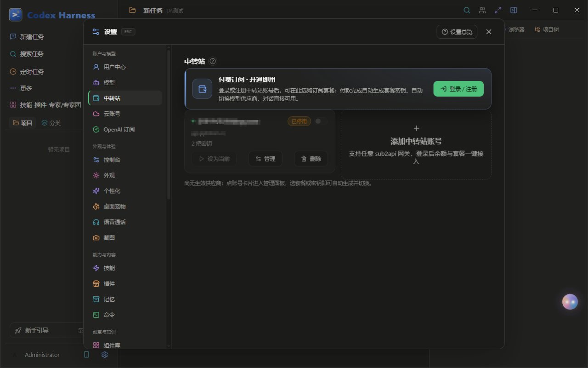Click 设为当前 button on account card
The image size is (588, 368).
[214, 159]
